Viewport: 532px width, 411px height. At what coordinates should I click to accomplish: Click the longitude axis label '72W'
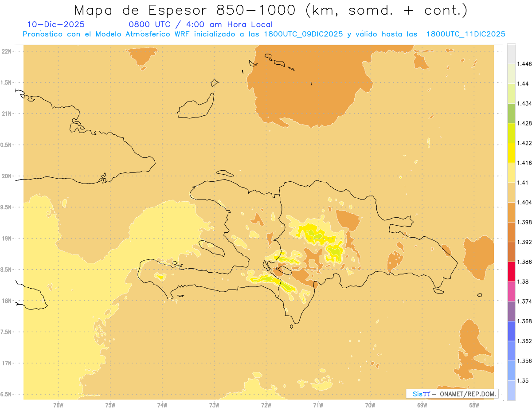(x=266, y=405)
